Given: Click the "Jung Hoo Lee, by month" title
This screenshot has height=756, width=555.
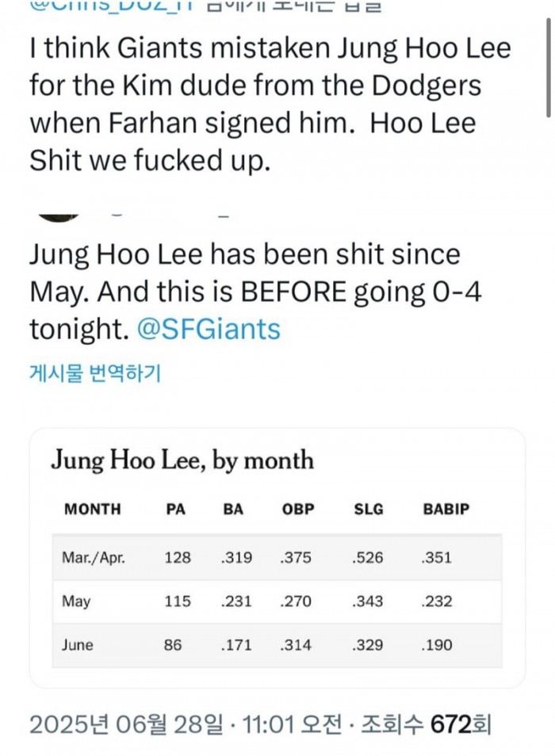Looking at the screenshot, I should pyautogui.click(x=182, y=460).
